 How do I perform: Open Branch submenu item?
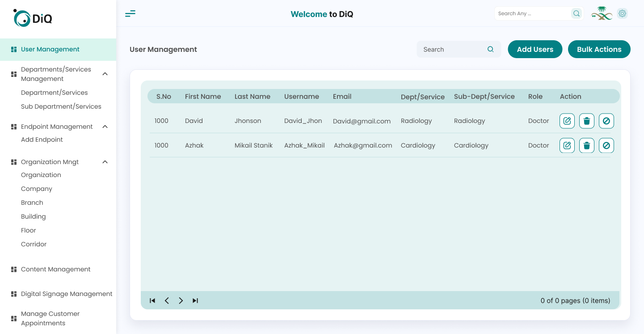(32, 203)
